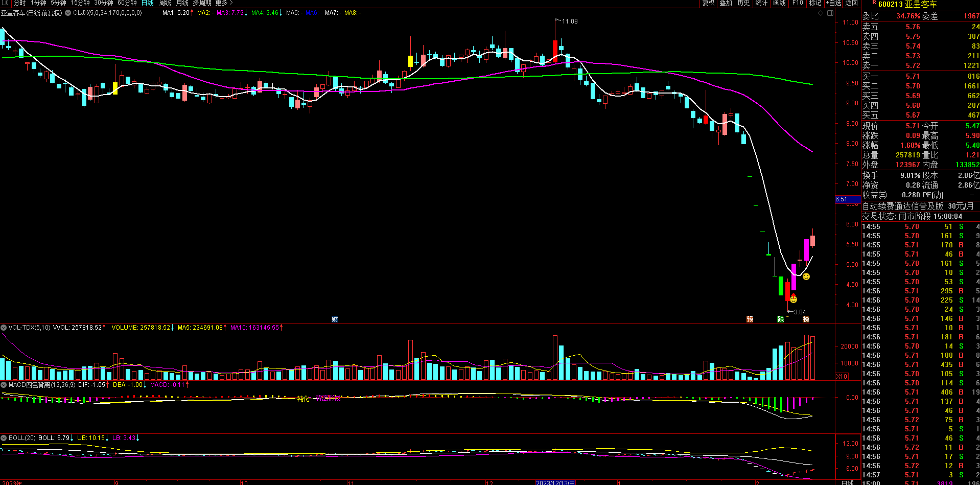980x485 pixels.
Task: Click the 总量 257819 value
Action: tap(908, 155)
